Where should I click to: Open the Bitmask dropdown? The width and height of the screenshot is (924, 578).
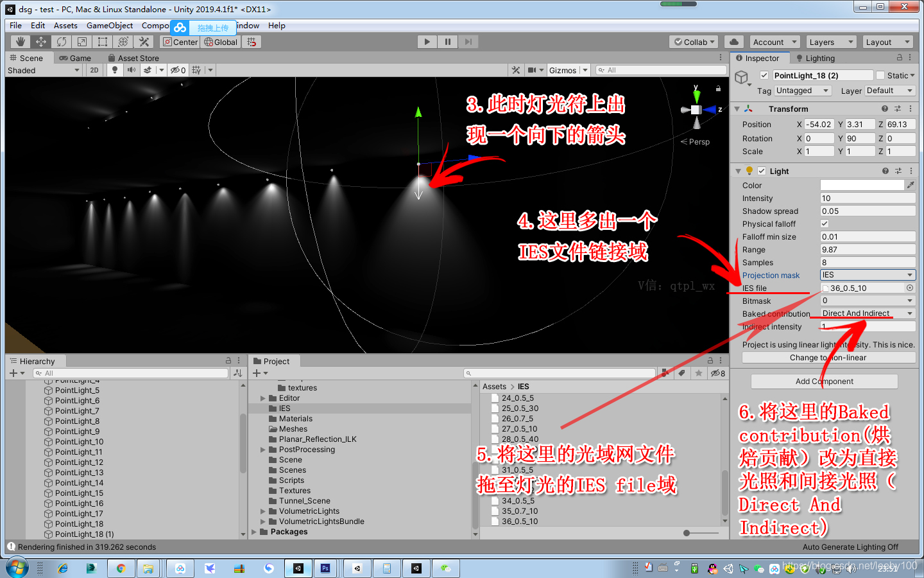pyautogui.click(x=868, y=301)
